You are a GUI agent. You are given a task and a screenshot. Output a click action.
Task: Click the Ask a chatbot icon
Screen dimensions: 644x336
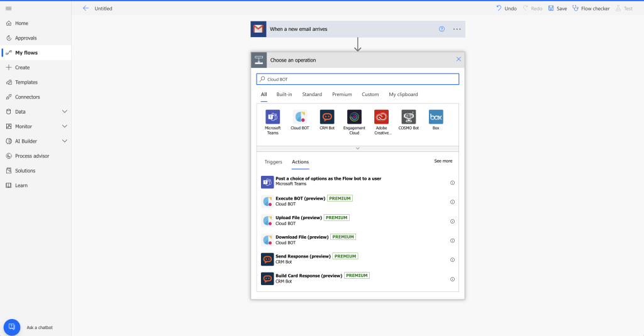point(12,327)
